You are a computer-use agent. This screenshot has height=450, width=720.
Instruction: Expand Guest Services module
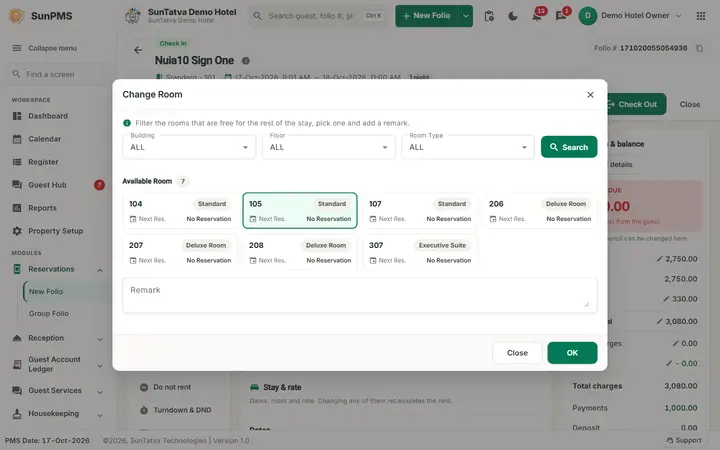(x=56, y=391)
